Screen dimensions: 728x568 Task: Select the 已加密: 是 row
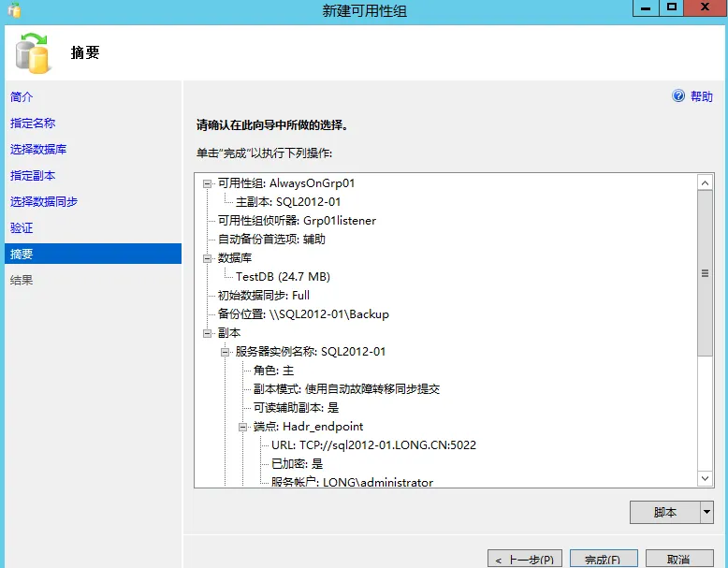298,463
